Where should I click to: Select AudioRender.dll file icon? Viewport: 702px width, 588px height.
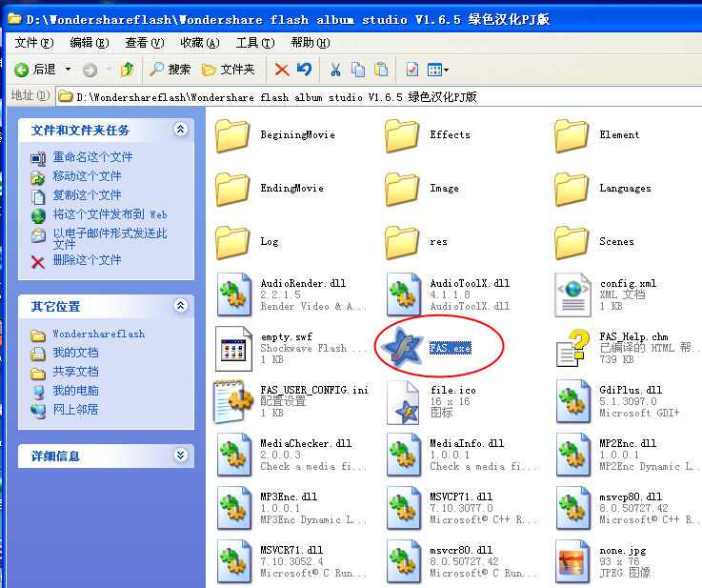point(233,294)
